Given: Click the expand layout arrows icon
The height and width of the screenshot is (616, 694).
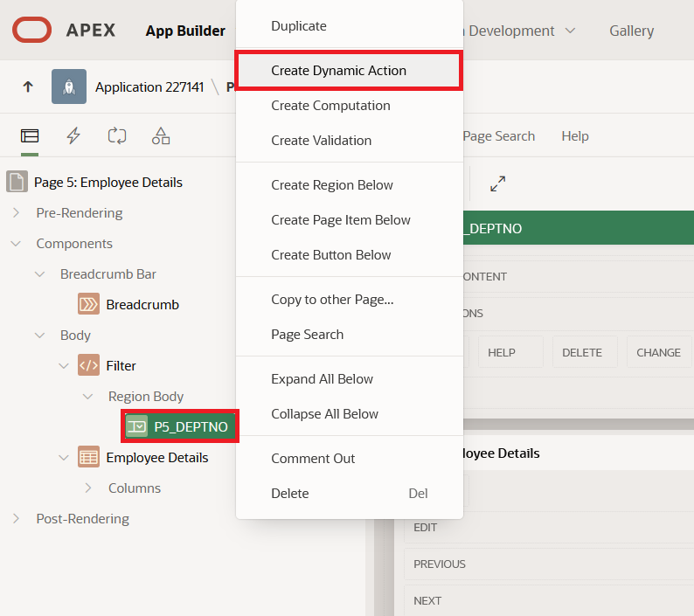Looking at the screenshot, I should (x=498, y=183).
